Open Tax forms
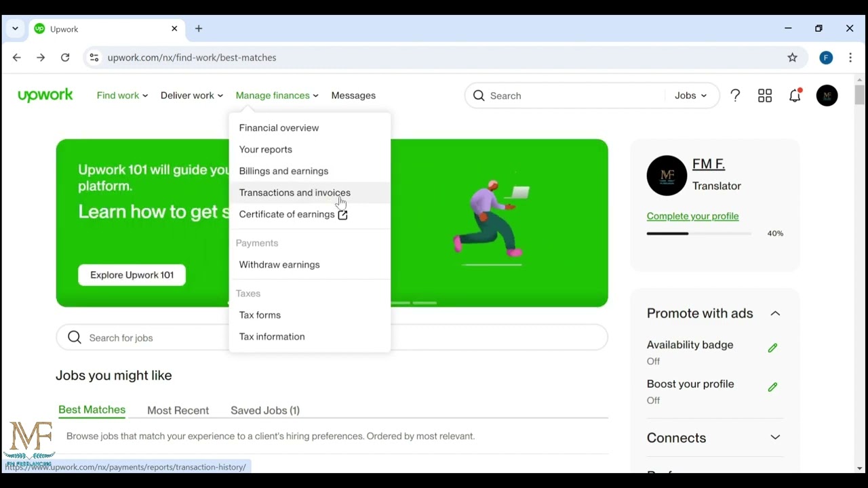The image size is (868, 488). 310,314
